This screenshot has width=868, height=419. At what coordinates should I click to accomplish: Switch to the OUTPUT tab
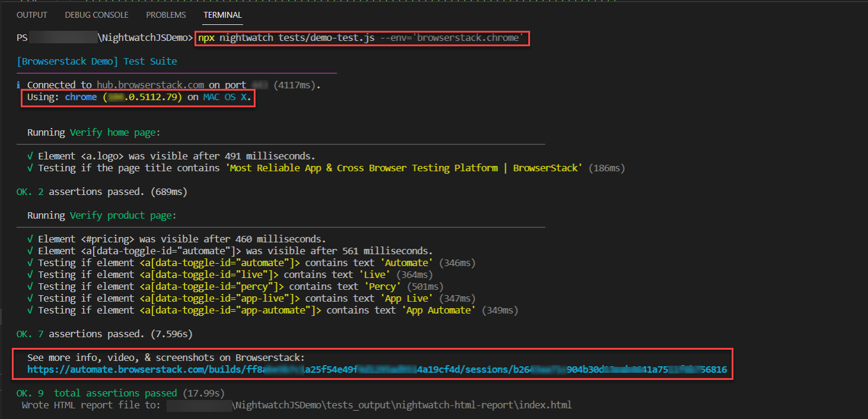coord(31,15)
